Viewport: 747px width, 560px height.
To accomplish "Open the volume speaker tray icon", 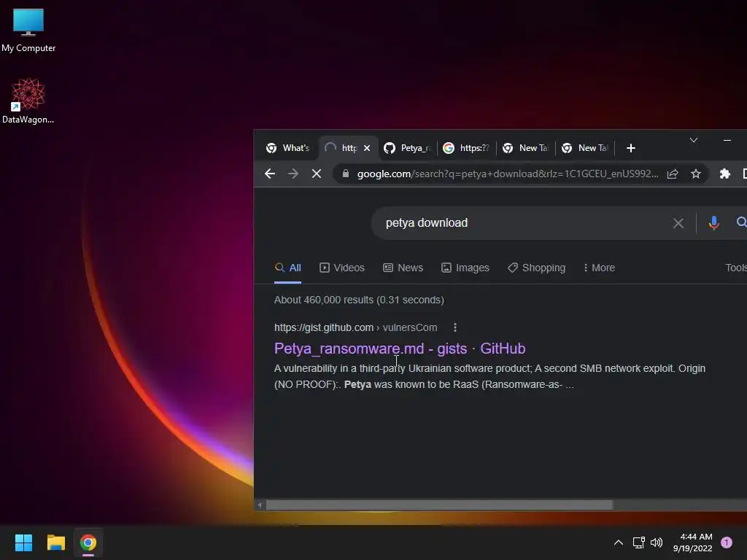I will click(657, 542).
